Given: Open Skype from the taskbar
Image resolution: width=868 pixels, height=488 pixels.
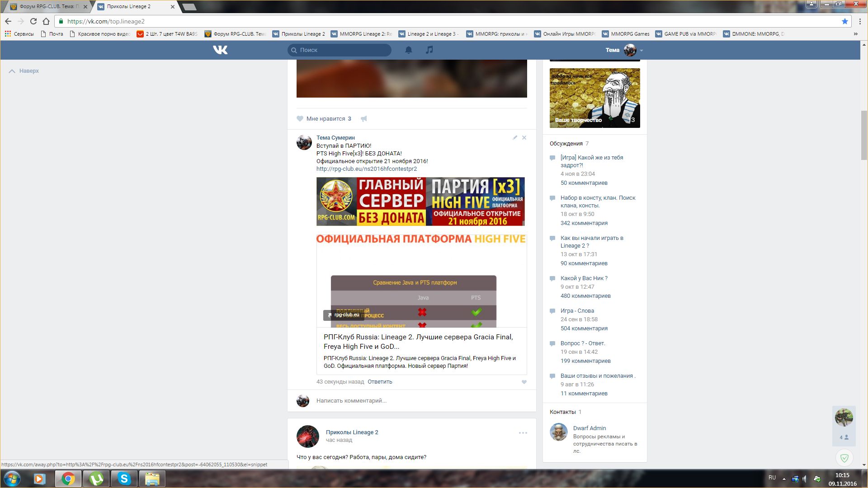Looking at the screenshot, I should (x=124, y=479).
